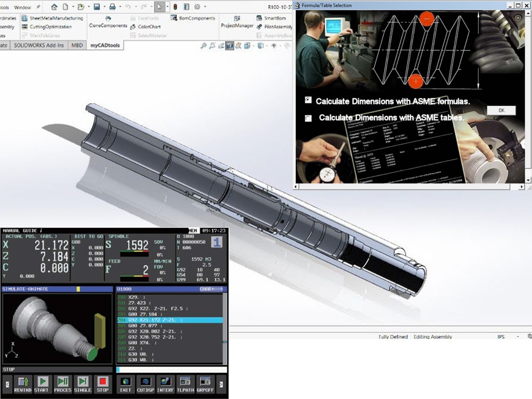Open the New document dropdown arrow
532x399 pixels.
[x=72, y=7]
